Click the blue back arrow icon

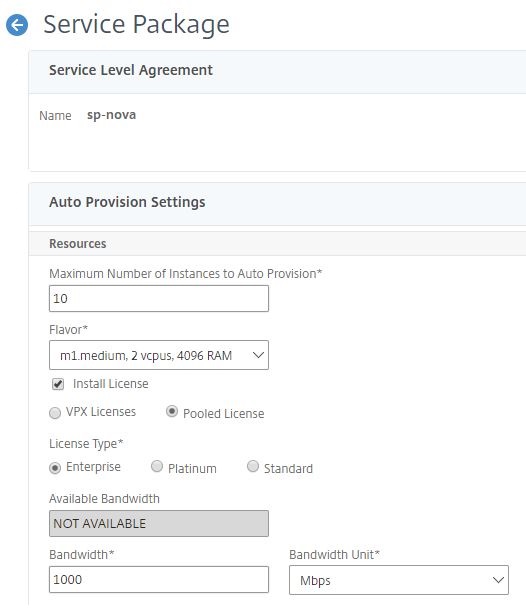click(17, 25)
